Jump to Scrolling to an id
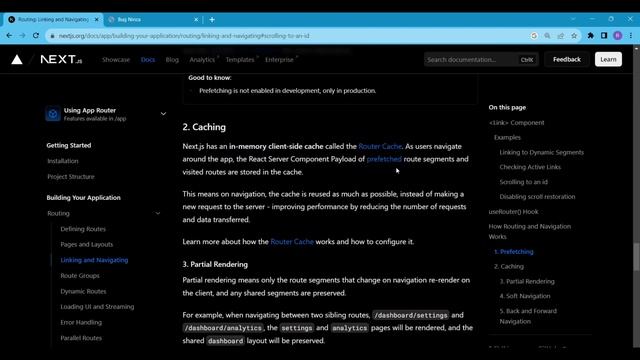Viewport: 640px width, 360px height. tap(524, 182)
